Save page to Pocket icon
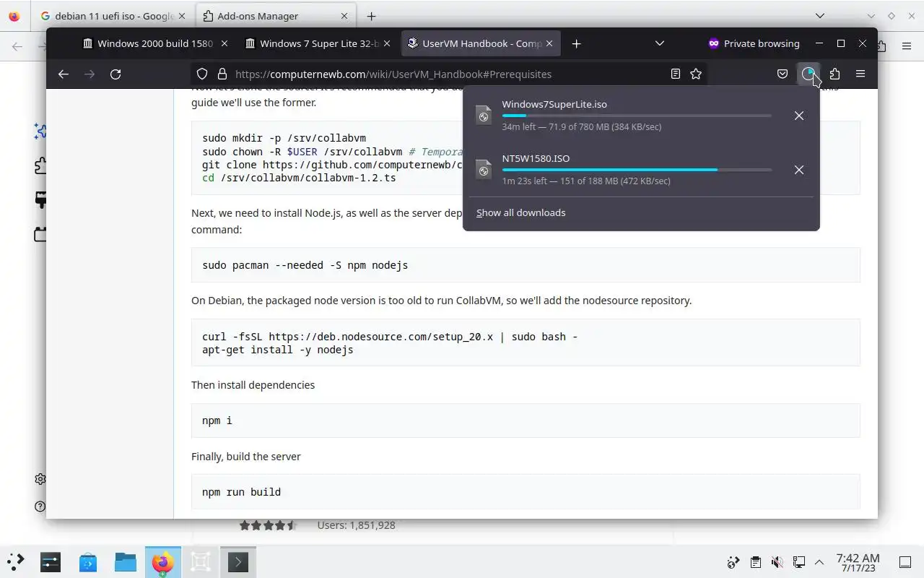The width and height of the screenshot is (924, 578). pyautogui.click(x=783, y=74)
